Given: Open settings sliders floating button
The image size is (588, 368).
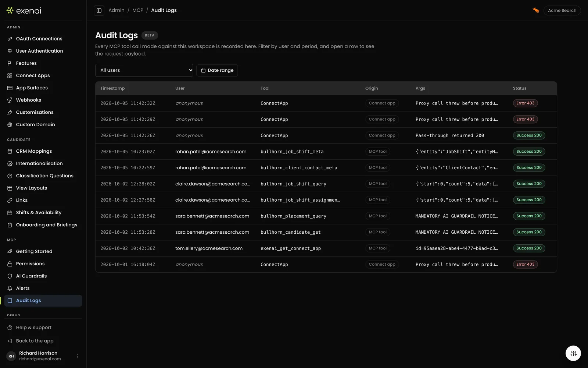Looking at the screenshot, I should point(573,354).
